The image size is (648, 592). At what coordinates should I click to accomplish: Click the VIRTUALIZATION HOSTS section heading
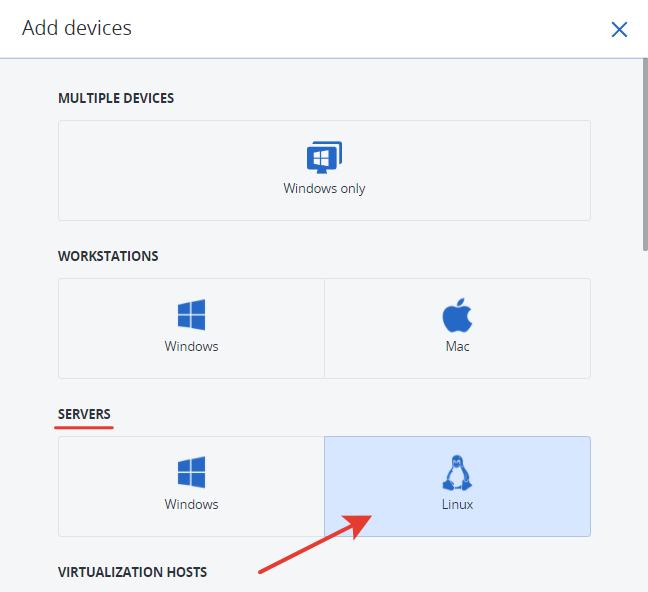tap(132, 572)
